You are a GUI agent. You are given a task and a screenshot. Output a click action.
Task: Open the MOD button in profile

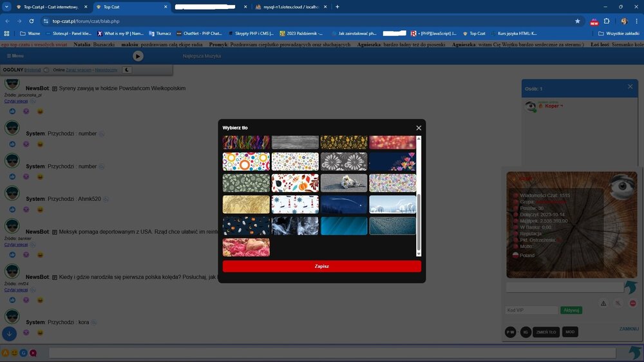pyautogui.click(x=570, y=332)
